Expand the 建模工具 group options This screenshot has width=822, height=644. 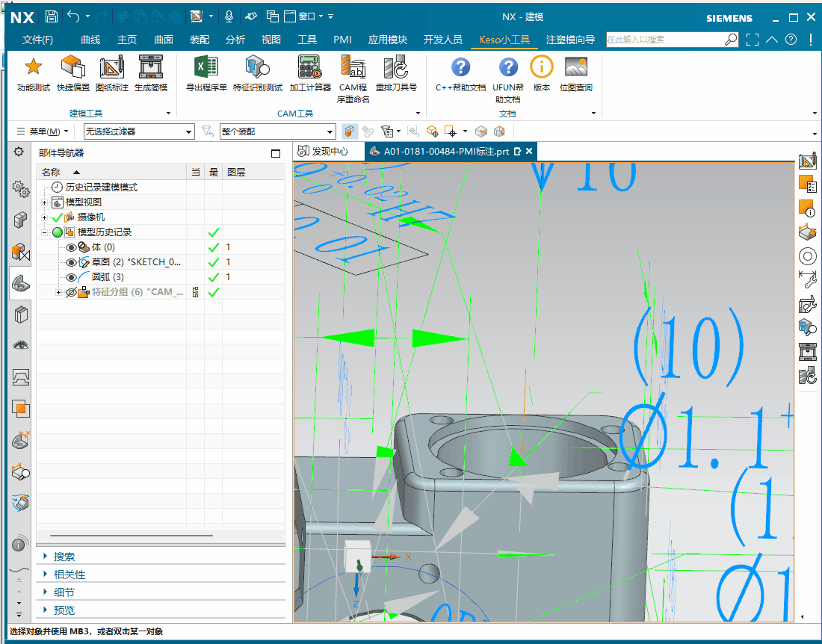(168, 113)
